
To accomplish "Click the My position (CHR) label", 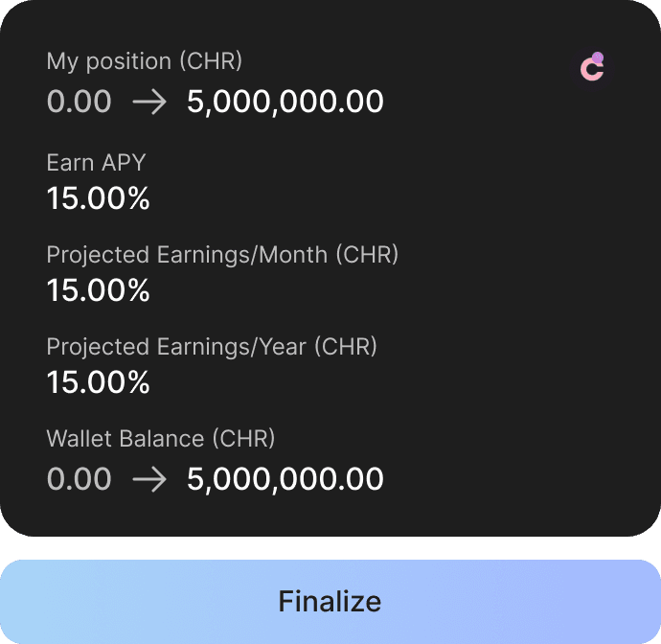I will [145, 61].
